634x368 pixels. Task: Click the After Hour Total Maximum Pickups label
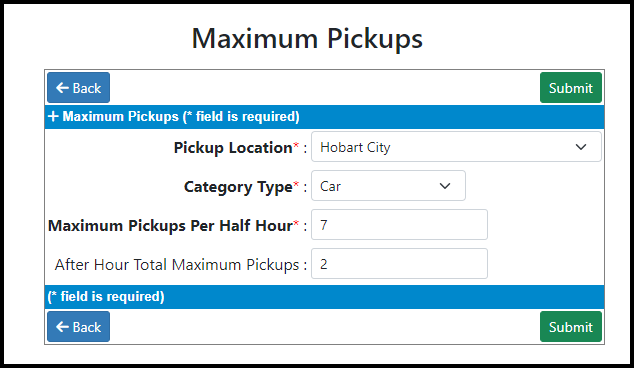(x=177, y=265)
